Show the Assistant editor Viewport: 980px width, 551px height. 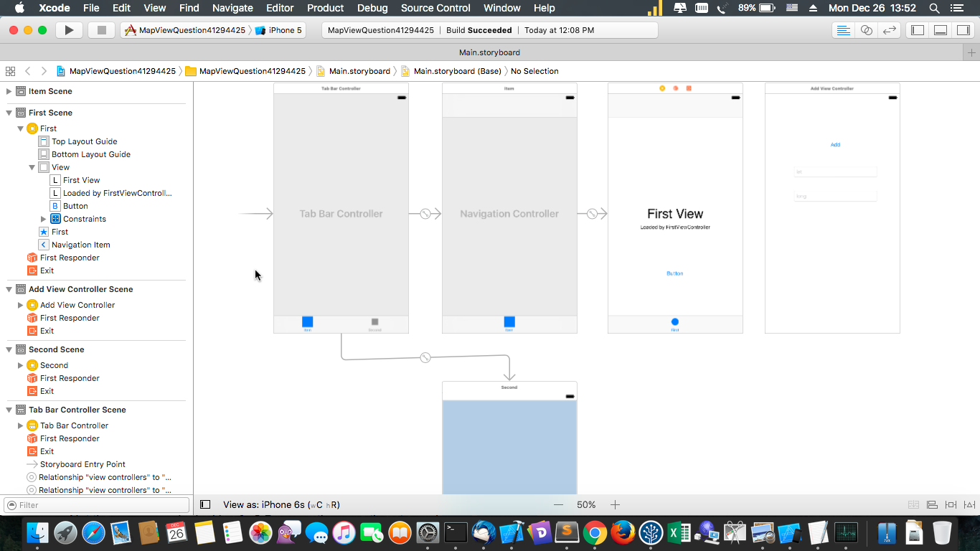(867, 30)
